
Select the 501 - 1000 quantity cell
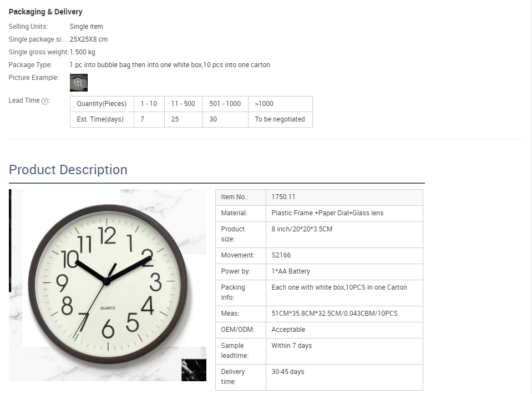(225, 104)
